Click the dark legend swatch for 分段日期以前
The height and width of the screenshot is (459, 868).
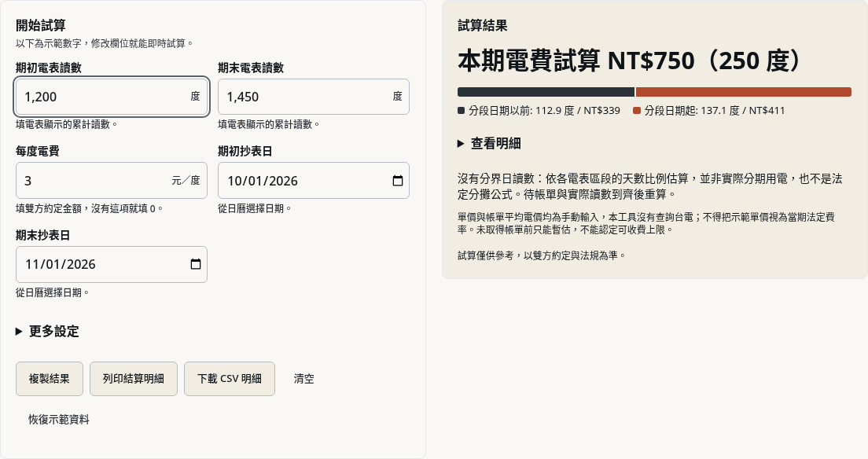461,111
